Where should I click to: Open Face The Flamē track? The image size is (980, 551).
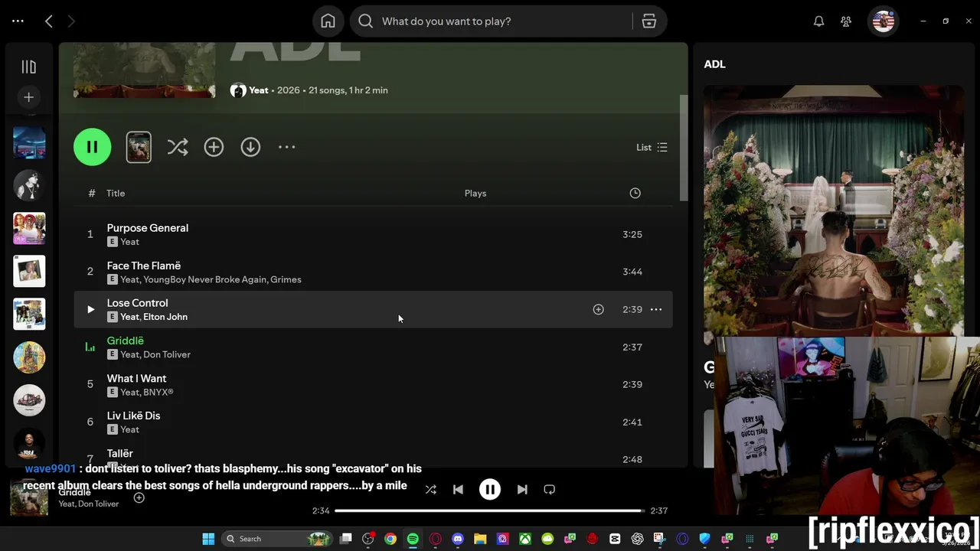coord(144,266)
